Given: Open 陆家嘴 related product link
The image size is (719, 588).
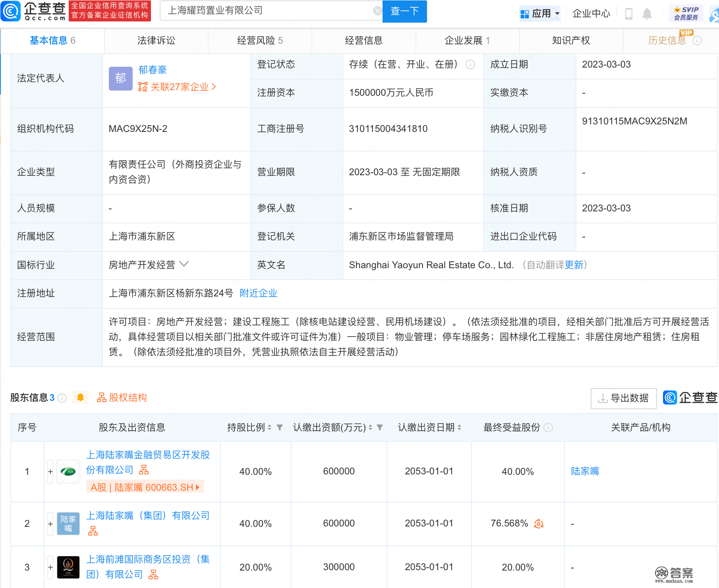Looking at the screenshot, I should (585, 471).
